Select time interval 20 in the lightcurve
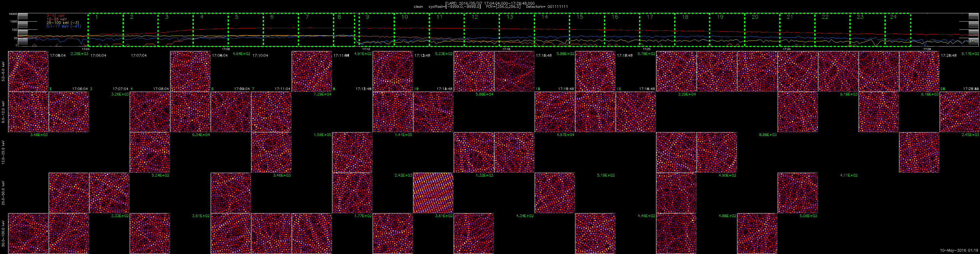The image size is (980, 254). (762, 30)
